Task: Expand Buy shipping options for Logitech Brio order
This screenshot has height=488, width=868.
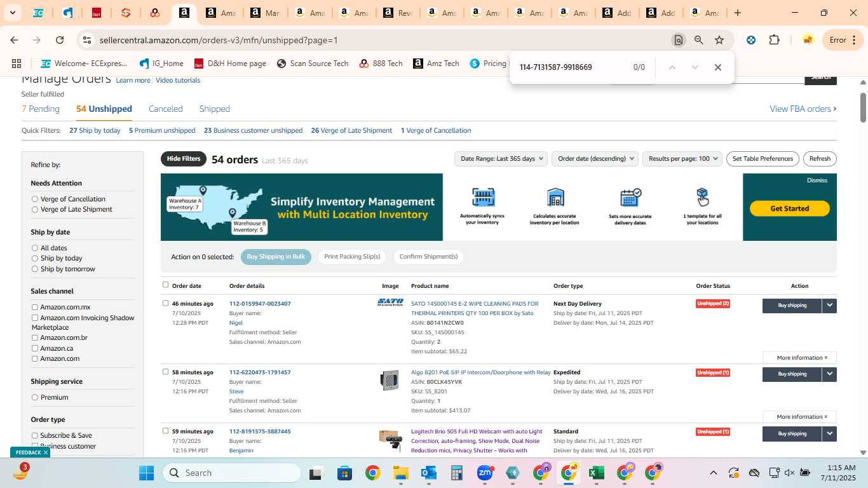Action: (x=829, y=434)
